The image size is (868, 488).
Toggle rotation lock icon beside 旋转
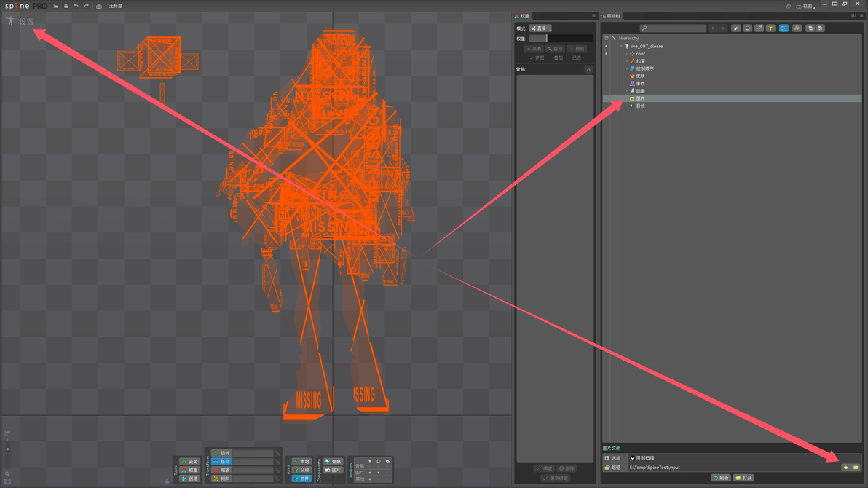tap(277, 453)
